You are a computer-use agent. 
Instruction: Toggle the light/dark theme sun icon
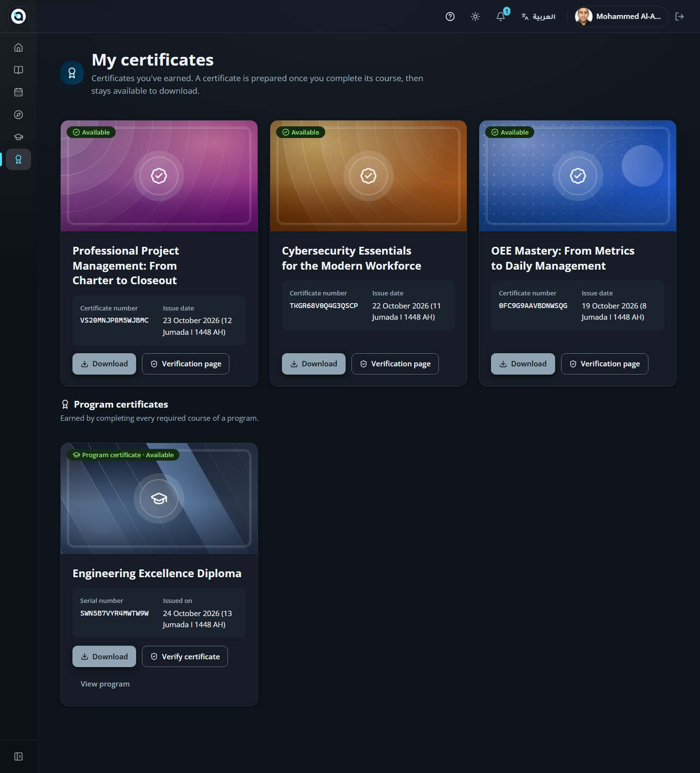[475, 17]
